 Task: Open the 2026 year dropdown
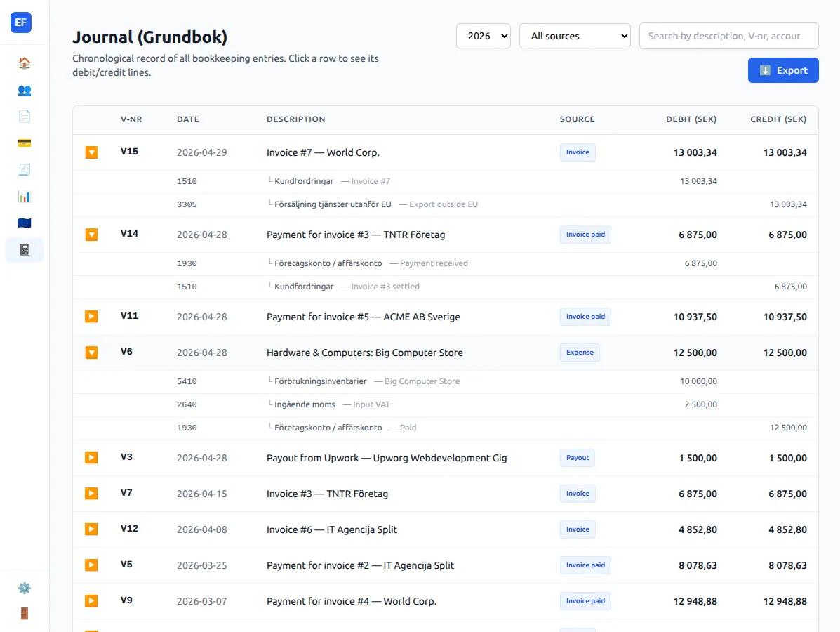(x=484, y=36)
